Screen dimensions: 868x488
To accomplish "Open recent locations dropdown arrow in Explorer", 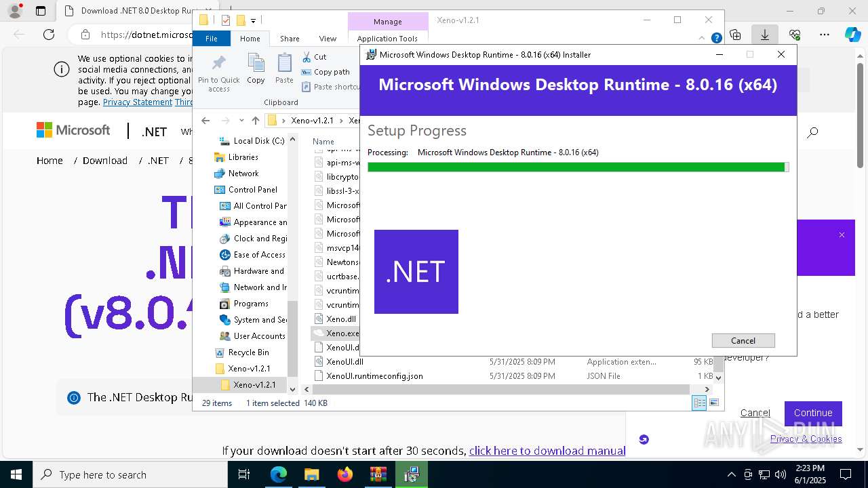I will [x=241, y=121].
